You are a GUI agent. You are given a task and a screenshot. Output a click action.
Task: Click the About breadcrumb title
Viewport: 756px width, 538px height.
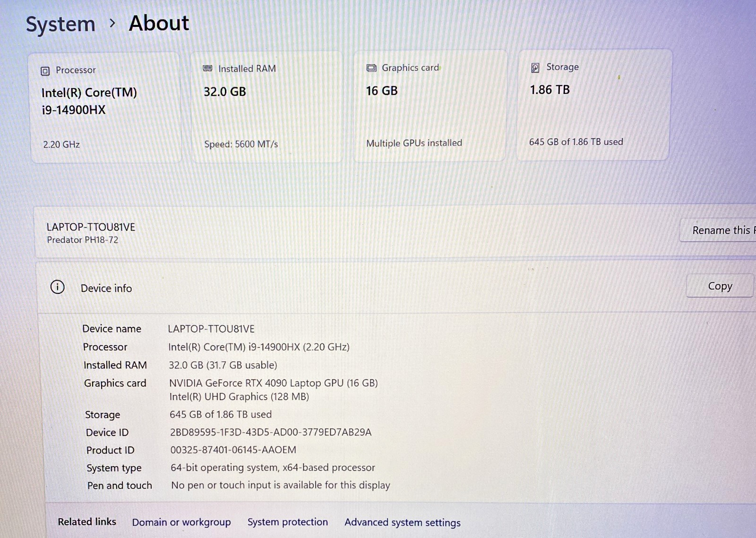159,23
